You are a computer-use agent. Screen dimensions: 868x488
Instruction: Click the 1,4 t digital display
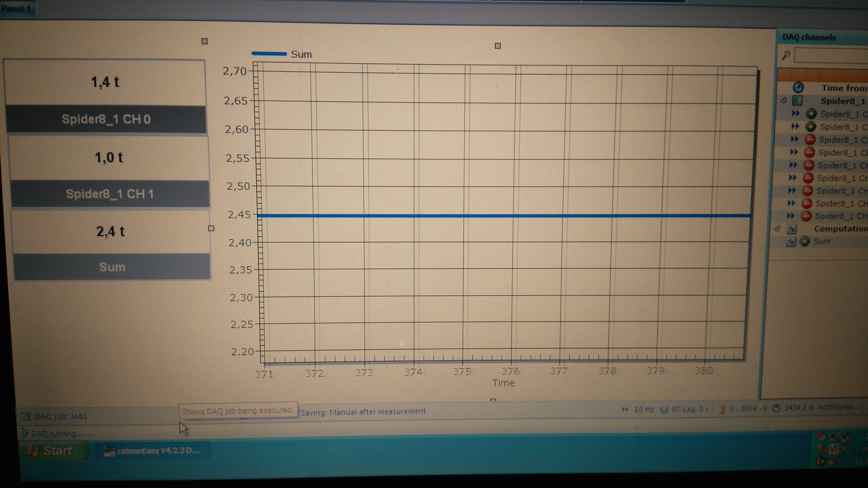click(105, 83)
